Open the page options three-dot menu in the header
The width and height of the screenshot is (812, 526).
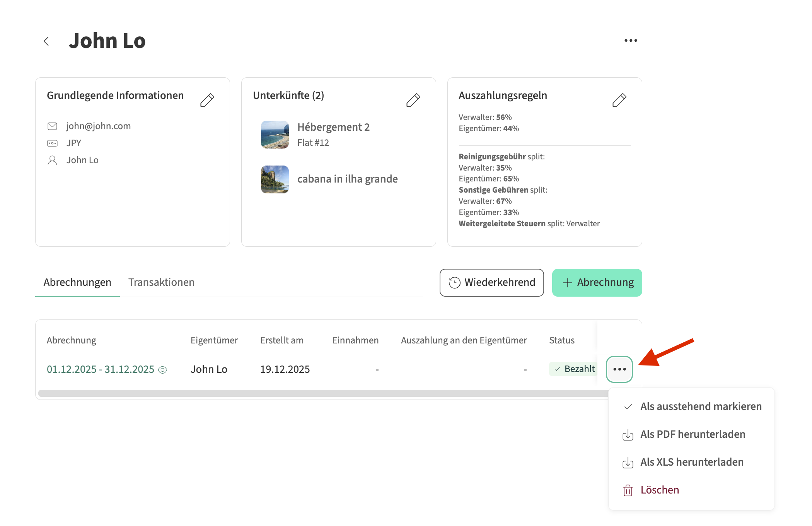pos(631,41)
